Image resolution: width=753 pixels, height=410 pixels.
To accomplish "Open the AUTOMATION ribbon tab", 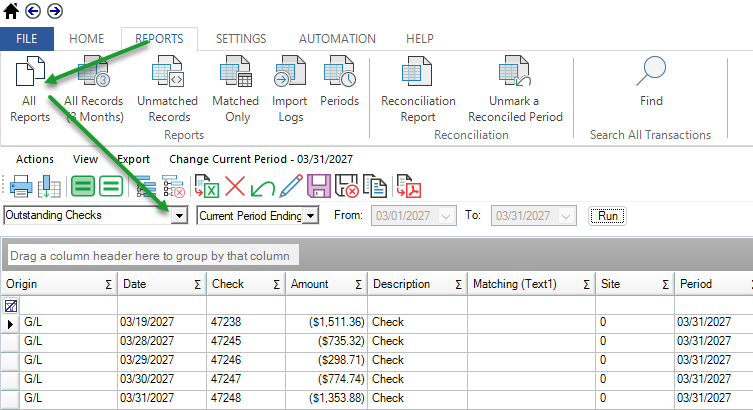I will point(337,39).
